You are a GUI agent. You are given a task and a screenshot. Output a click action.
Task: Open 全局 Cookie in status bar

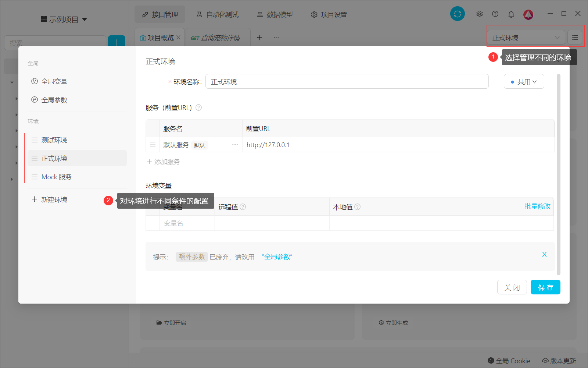[509, 361]
